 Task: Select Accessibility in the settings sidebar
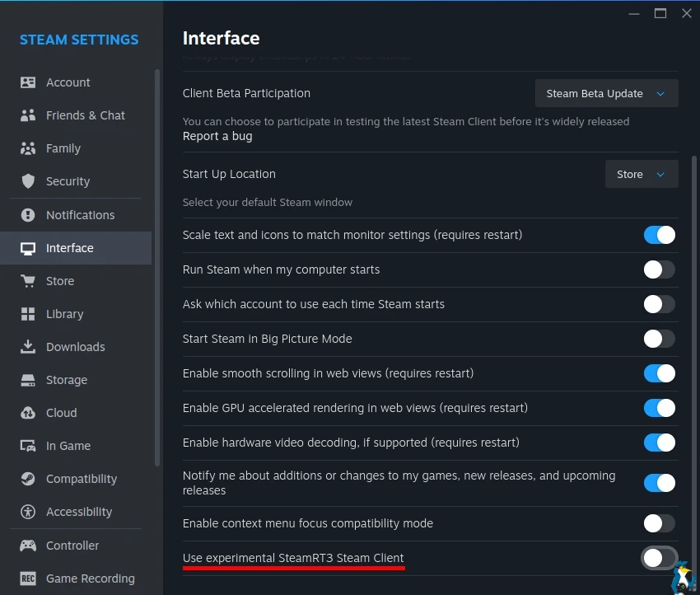(x=78, y=512)
